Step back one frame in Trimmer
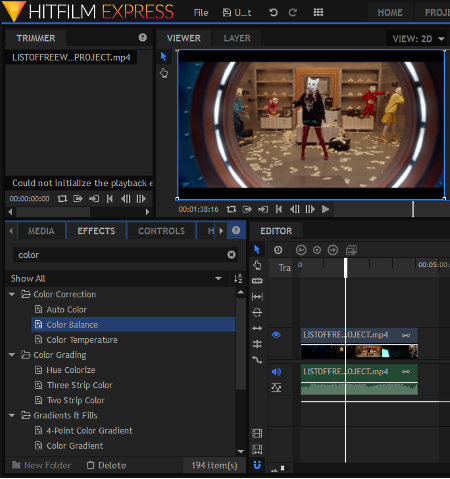450x479 pixels. pyautogui.click(x=126, y=199)
